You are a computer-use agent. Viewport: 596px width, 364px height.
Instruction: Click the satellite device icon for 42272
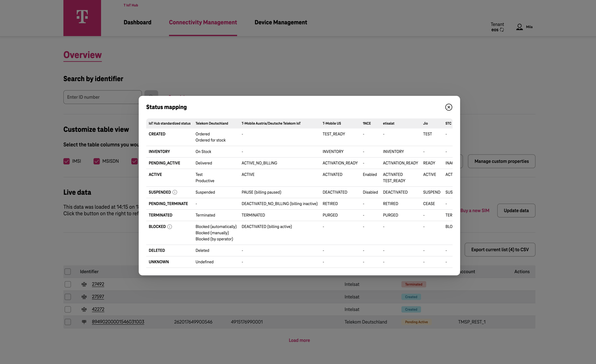coord(84,309)
